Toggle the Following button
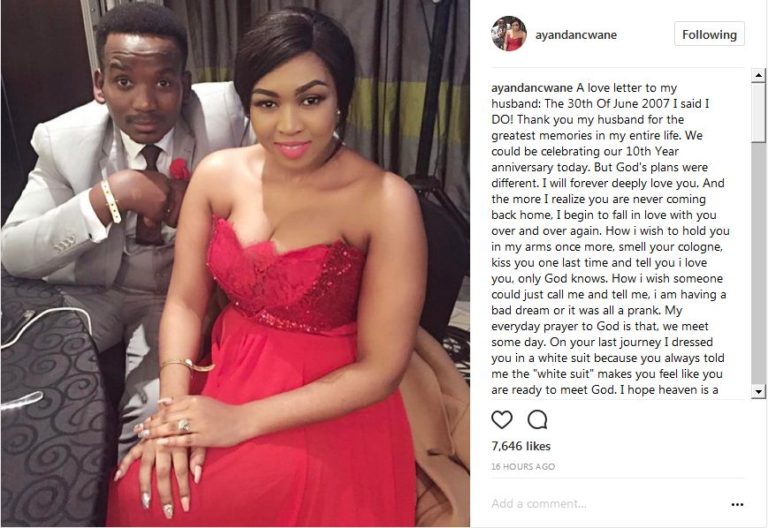 [709, 34]
